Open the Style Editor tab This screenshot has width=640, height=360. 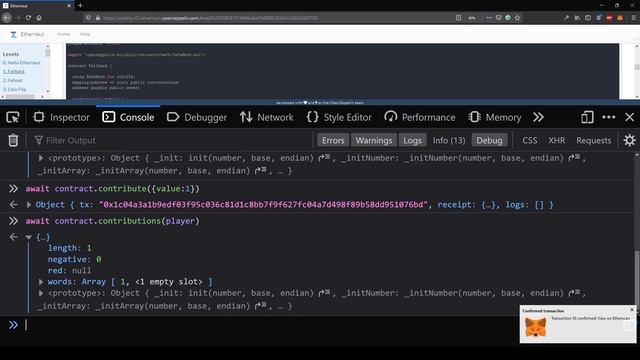pos(339,118)
